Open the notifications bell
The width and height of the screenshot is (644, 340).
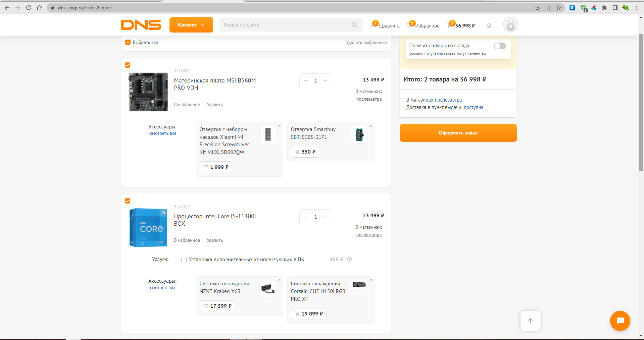click(489, 25)
